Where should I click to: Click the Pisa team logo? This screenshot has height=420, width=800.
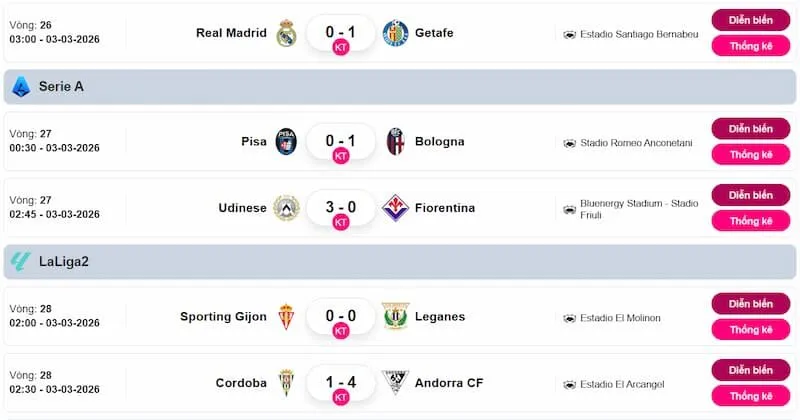286,142
